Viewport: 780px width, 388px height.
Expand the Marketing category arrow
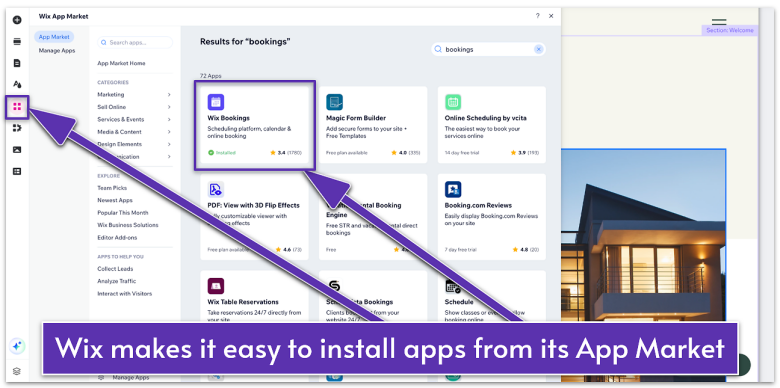click(169, 95)
